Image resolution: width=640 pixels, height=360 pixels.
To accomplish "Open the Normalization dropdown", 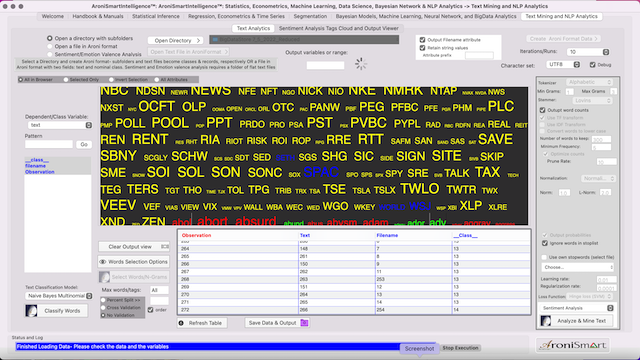I will (x=598, y=178).
